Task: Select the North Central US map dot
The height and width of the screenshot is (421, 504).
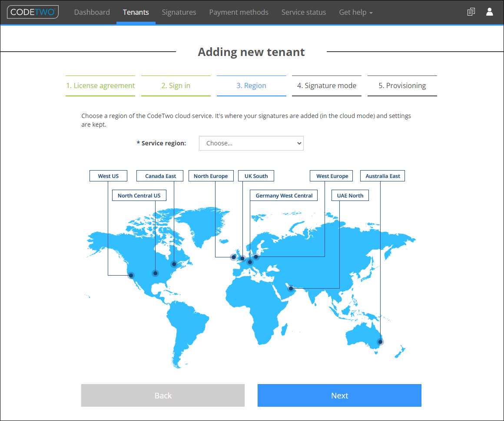Action: pos(155,273)
